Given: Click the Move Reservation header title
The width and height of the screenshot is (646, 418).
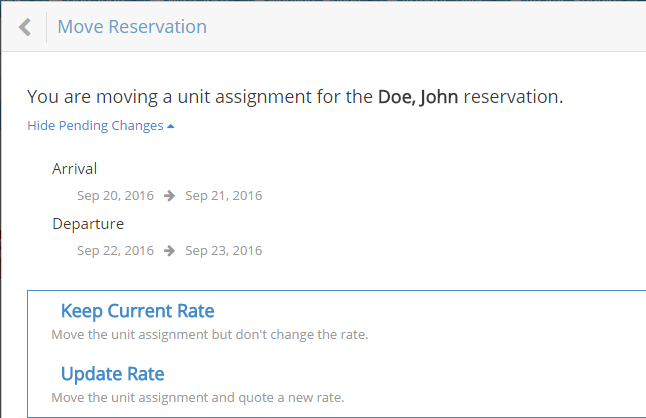Looking at the screenshot, I should (132, 27).
